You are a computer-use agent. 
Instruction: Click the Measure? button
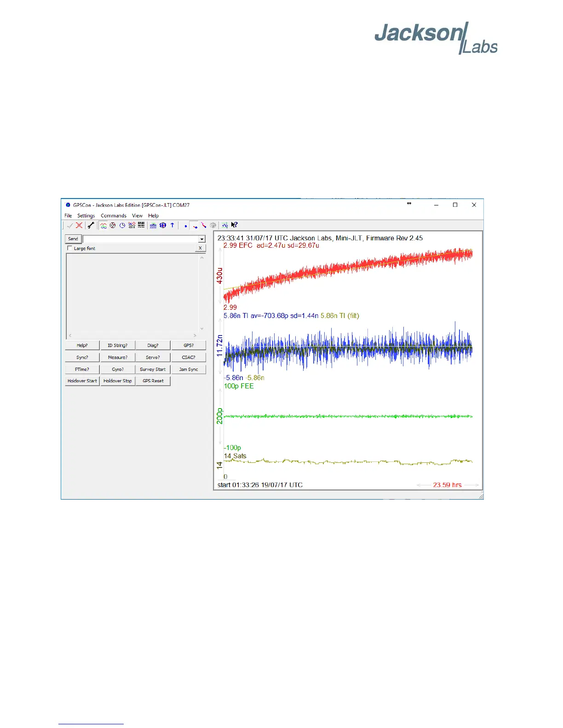tap(118, 358)
